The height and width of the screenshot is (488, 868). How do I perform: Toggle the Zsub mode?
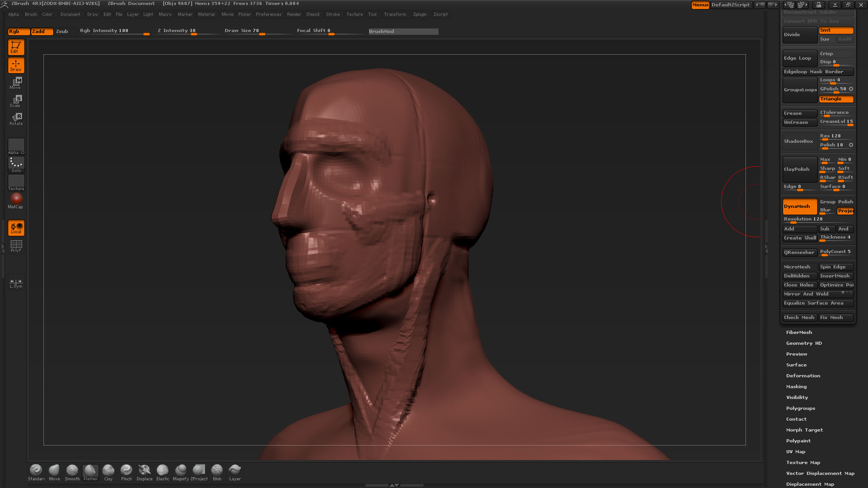62,31
